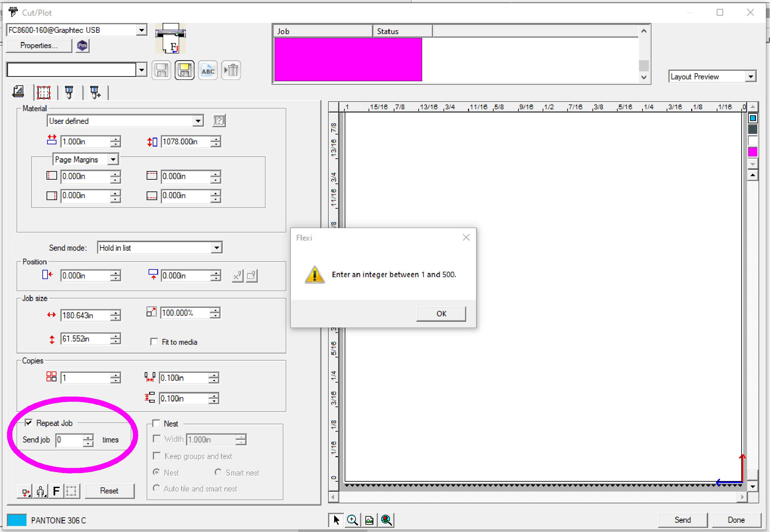Close the Flexi warning dialog with X
Screen dimensions: 770x532
pos(466,237)
